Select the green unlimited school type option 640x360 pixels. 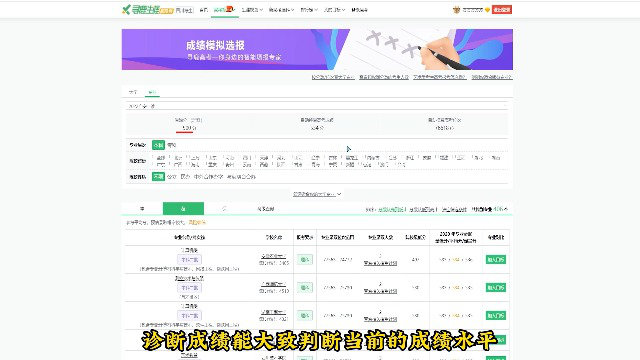pyautogui.click(x=158, y=177)
